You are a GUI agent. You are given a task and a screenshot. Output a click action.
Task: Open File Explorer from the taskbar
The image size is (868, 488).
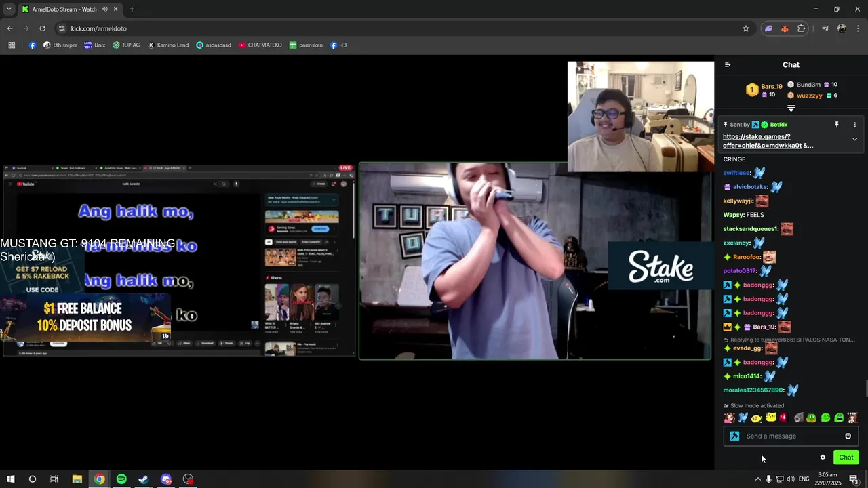77,479
